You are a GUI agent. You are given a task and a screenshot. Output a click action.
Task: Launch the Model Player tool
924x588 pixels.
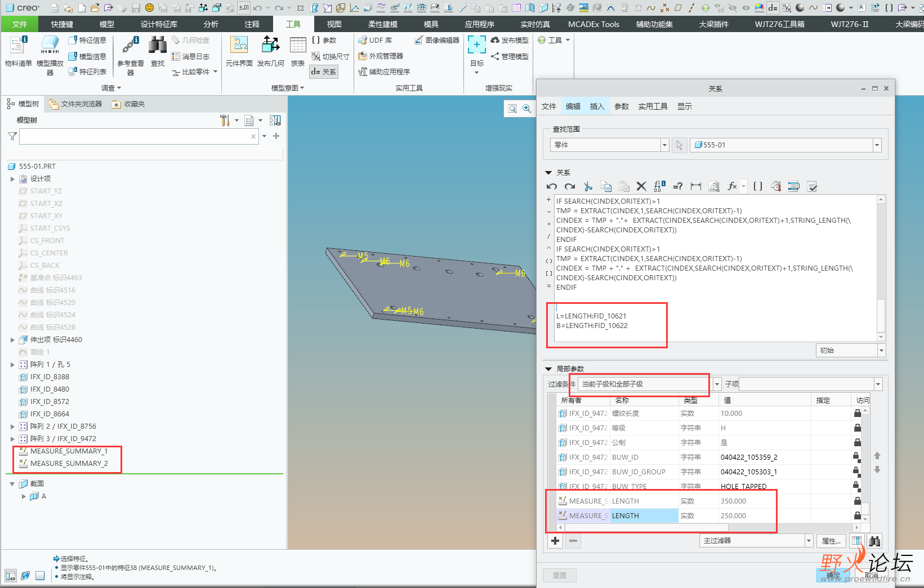[x=50, y=56]
